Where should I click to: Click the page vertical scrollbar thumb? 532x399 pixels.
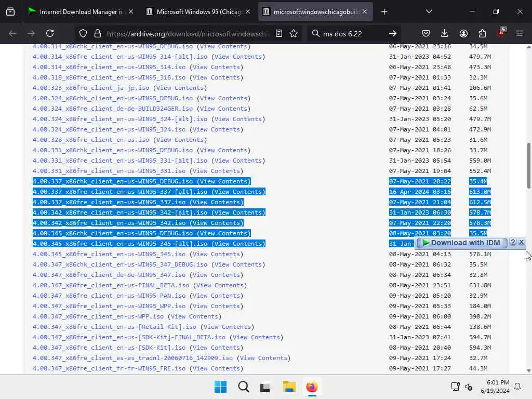(x=528, y=166)
